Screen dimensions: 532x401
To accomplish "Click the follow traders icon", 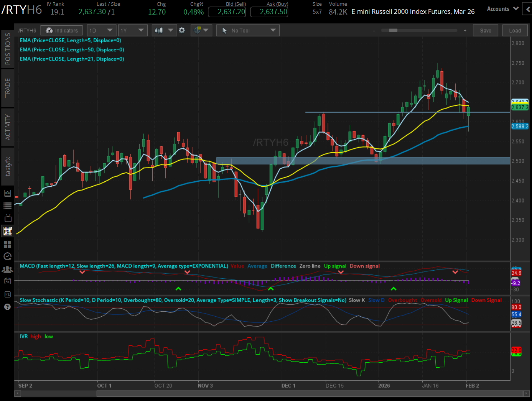I will (7, 269).
